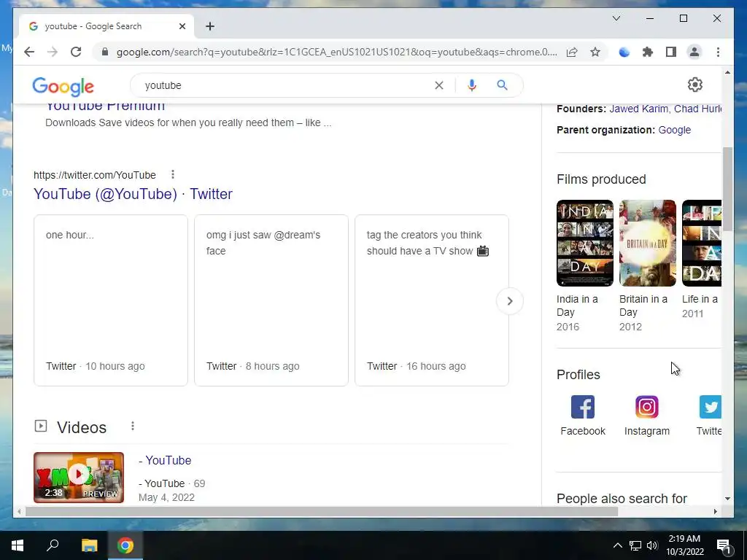Open the profile avatar menu
The image size is (747, 560).
pos(694,52)
